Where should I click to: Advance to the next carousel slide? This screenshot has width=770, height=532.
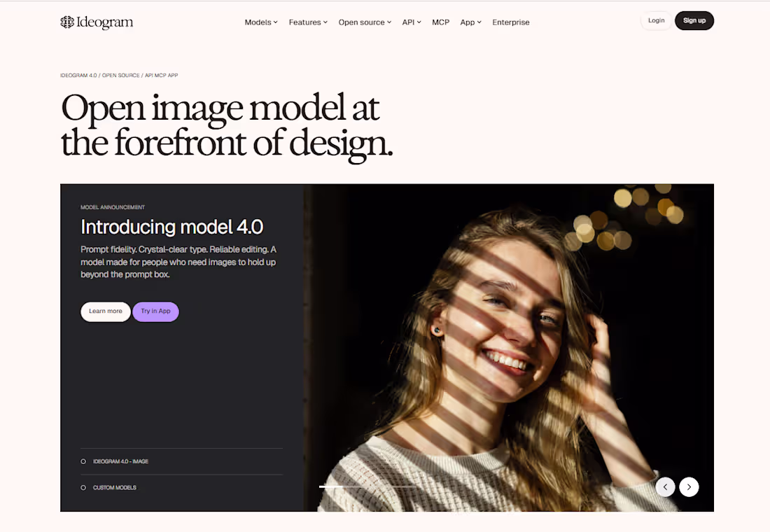tap(689, 486)
